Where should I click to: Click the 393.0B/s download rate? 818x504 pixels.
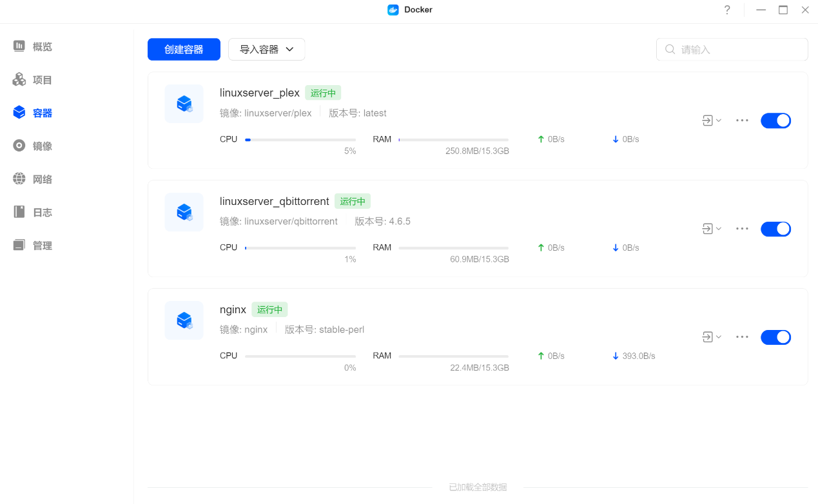639,356
